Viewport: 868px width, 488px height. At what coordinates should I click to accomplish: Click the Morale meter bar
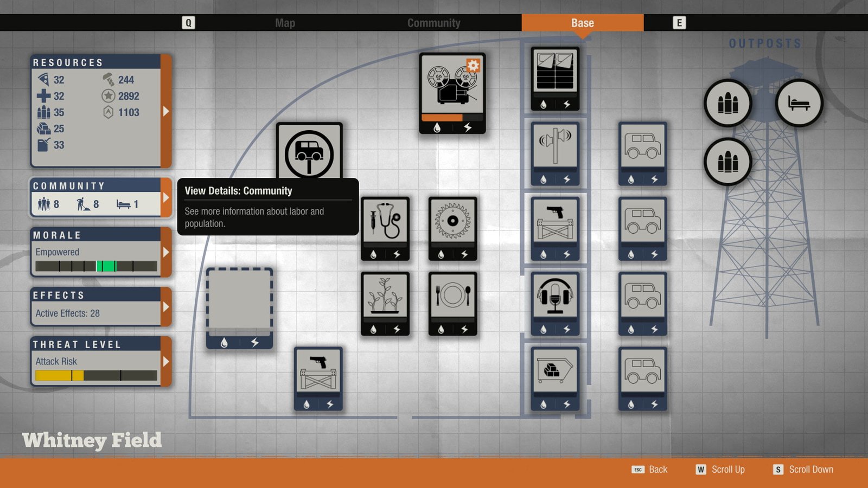click(x=96, y=266)
